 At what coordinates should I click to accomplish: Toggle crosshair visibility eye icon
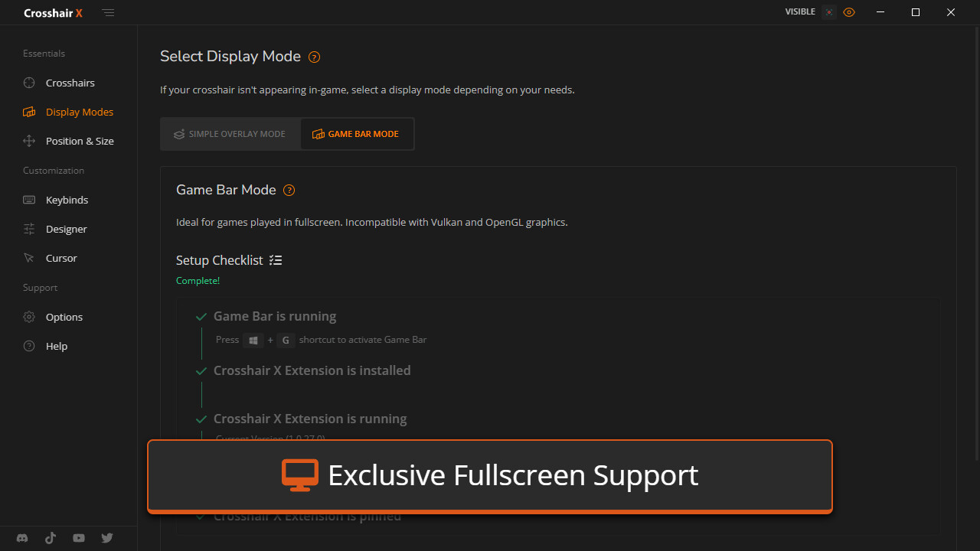(849, 12)
